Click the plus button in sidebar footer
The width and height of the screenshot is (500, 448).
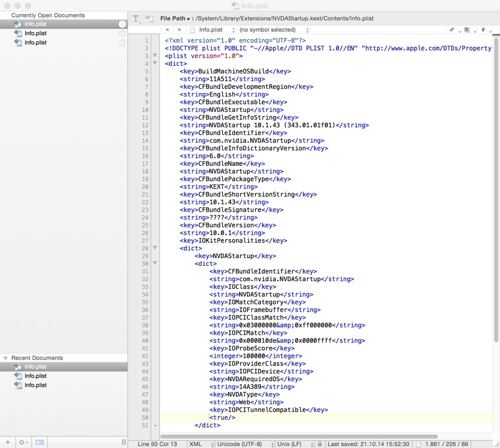point(7,443)
